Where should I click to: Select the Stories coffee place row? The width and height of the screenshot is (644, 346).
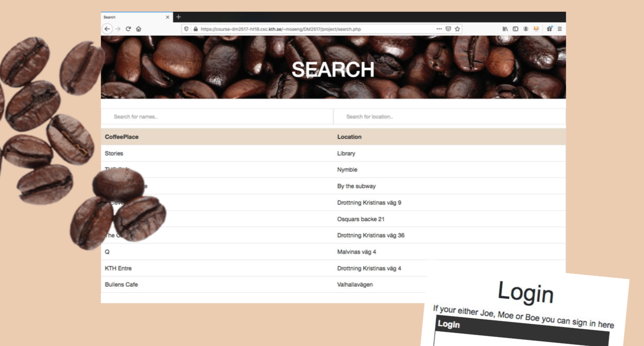(333, 153)
